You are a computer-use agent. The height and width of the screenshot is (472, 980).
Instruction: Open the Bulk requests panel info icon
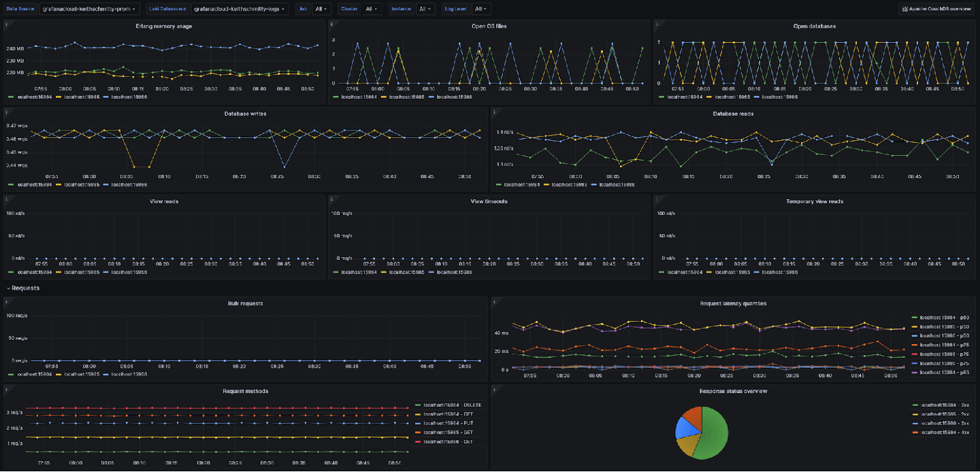tap(7, 301)
